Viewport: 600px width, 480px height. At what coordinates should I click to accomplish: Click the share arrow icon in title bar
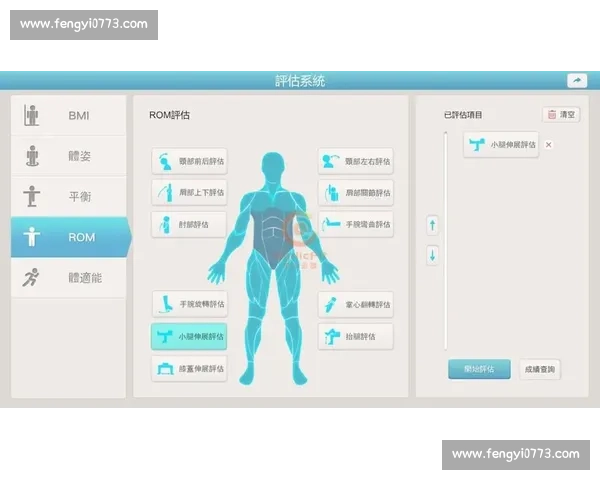(x=577, y=80)
